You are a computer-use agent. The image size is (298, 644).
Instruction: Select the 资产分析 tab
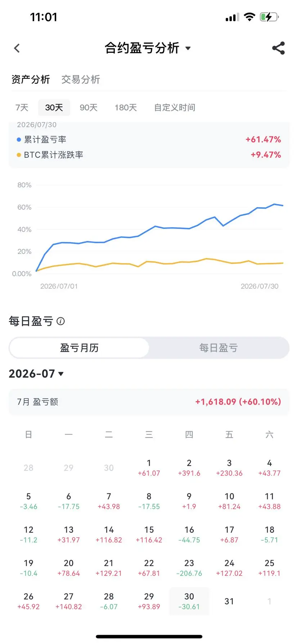[x=31, y=79]
